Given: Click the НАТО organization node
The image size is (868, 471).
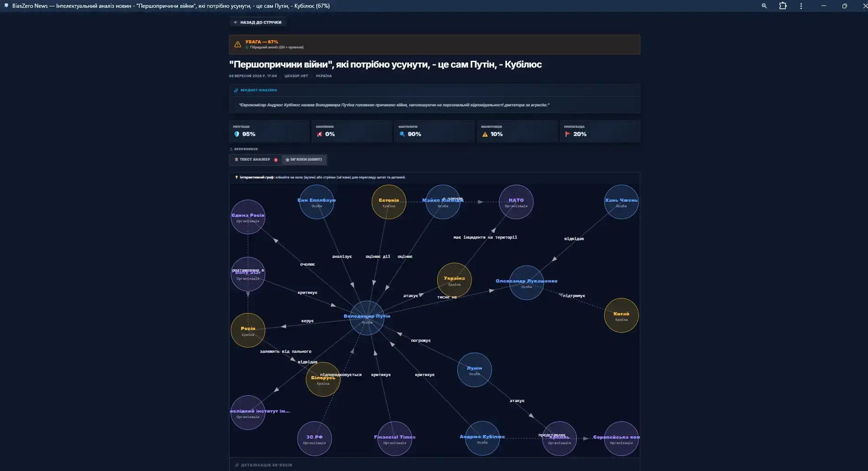Looking at the screenshot, I should coord(516,202).
